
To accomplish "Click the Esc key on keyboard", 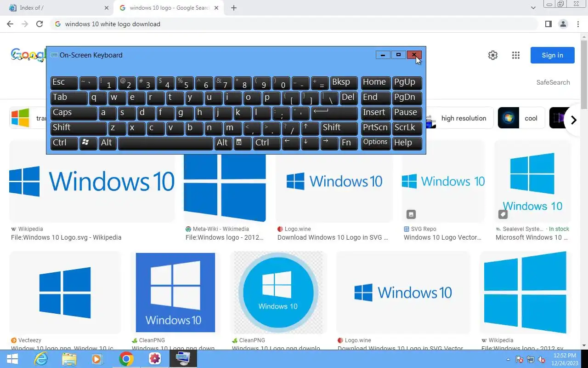I will [64, 82].
